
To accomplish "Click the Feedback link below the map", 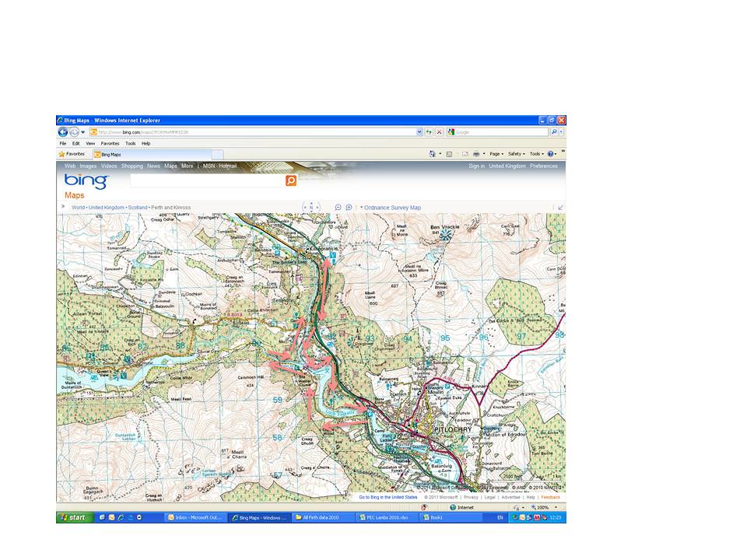I will pos(551,497).
